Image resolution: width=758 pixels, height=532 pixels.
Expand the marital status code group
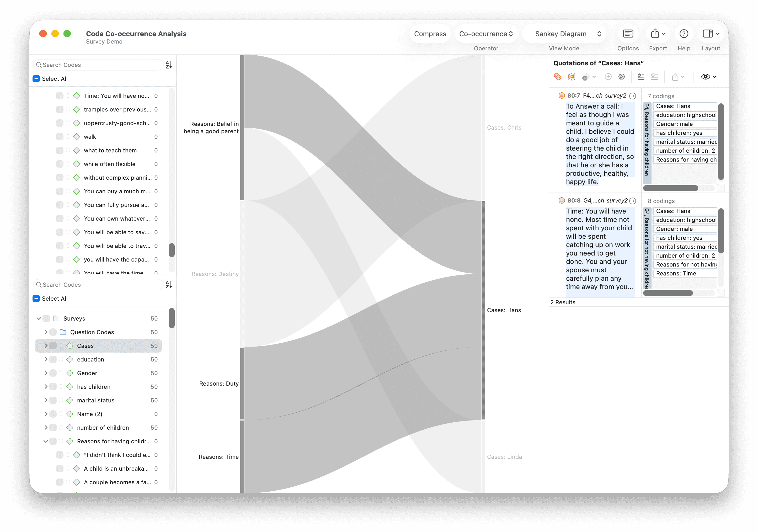[46, 400]
